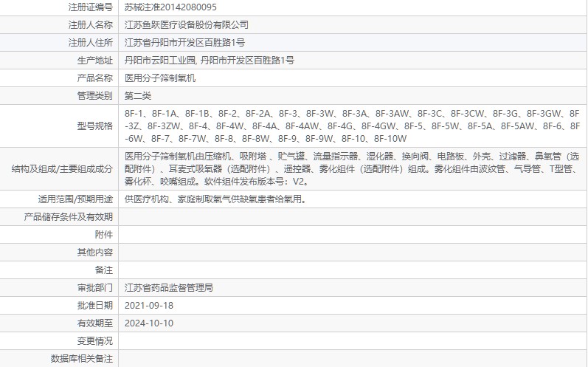Click the 附件 label
Screen dimensions: 588x367
[x=104, y=235]
